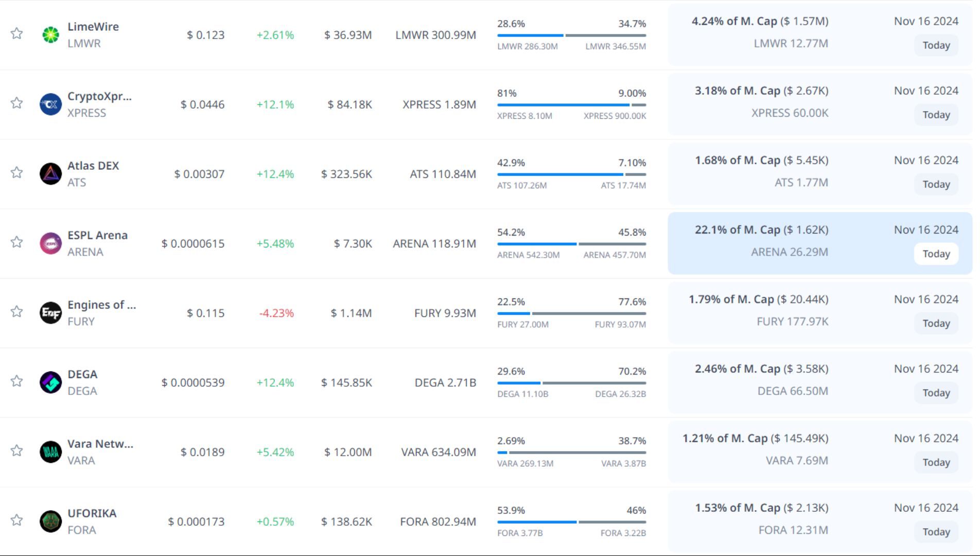Click the CryptoXpress unlock progress bar

571,105
